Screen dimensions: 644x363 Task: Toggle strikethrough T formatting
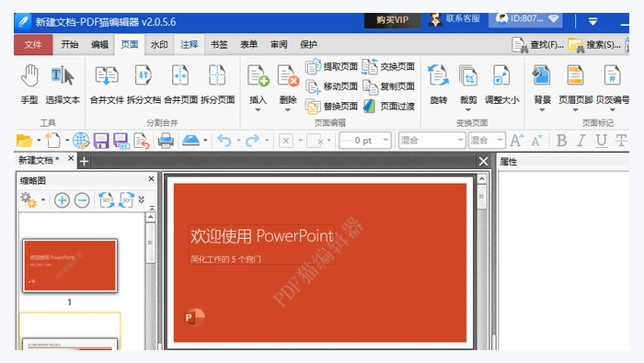(x=621, y=141)
